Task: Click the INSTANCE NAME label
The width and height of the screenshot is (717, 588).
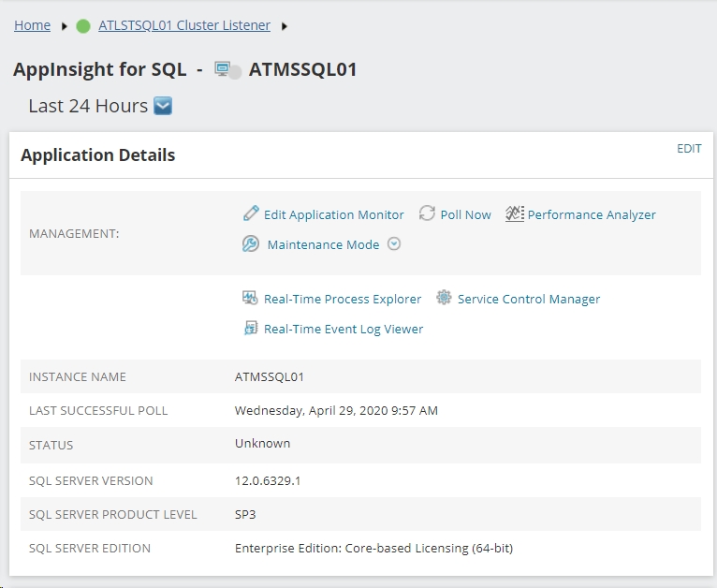Action: 78,376
